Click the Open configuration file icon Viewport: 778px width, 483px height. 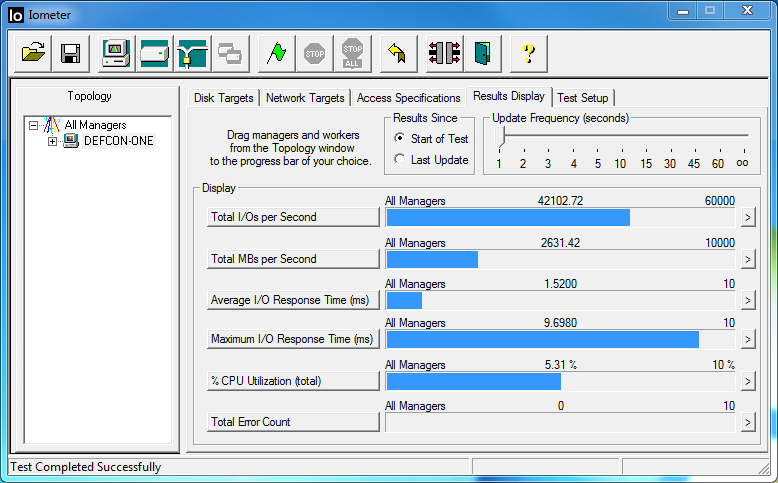pyautogui.click(x=35, y=54)
